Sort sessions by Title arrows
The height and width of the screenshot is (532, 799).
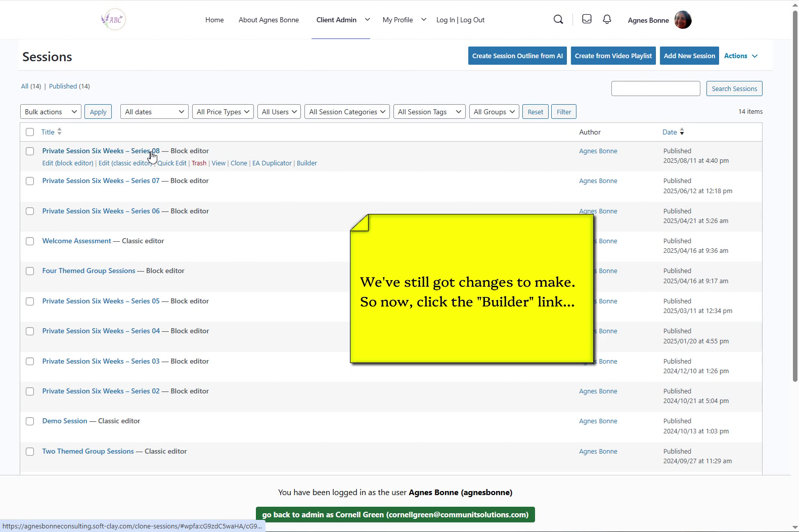(x=59, y=132)
